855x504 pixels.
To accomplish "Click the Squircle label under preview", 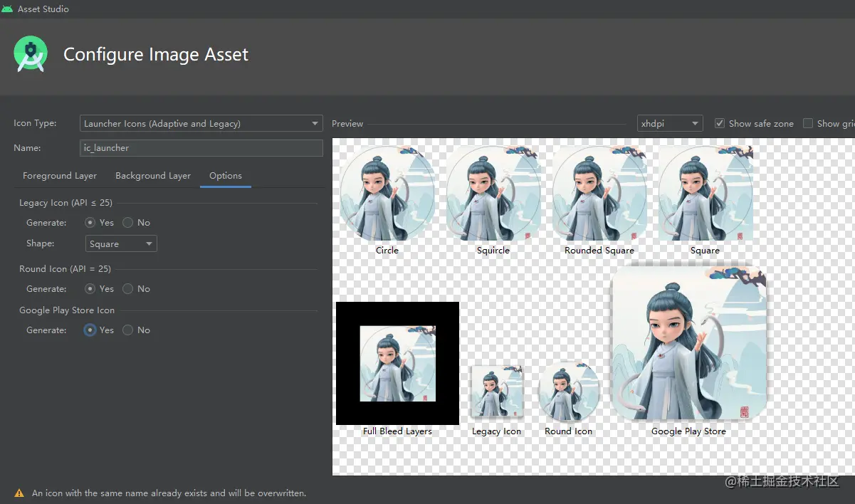I will tap(493, 251).
